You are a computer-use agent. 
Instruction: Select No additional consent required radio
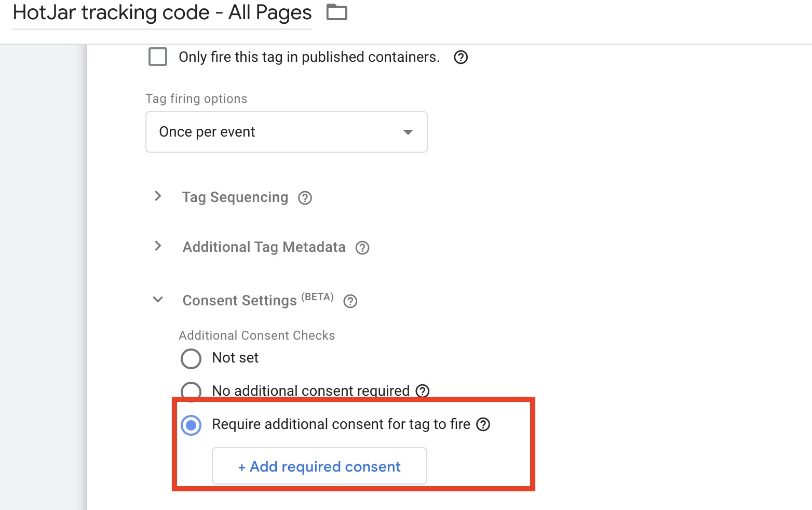click(191, 391)
